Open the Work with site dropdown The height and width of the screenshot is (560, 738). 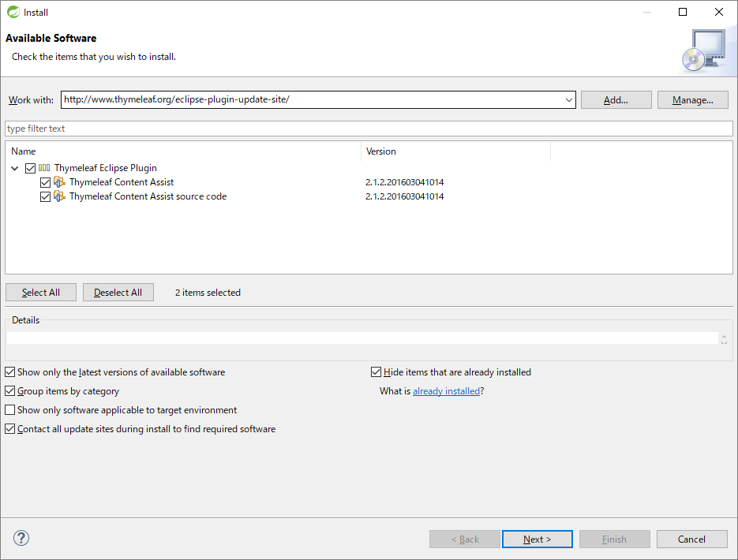coord(569,99)
